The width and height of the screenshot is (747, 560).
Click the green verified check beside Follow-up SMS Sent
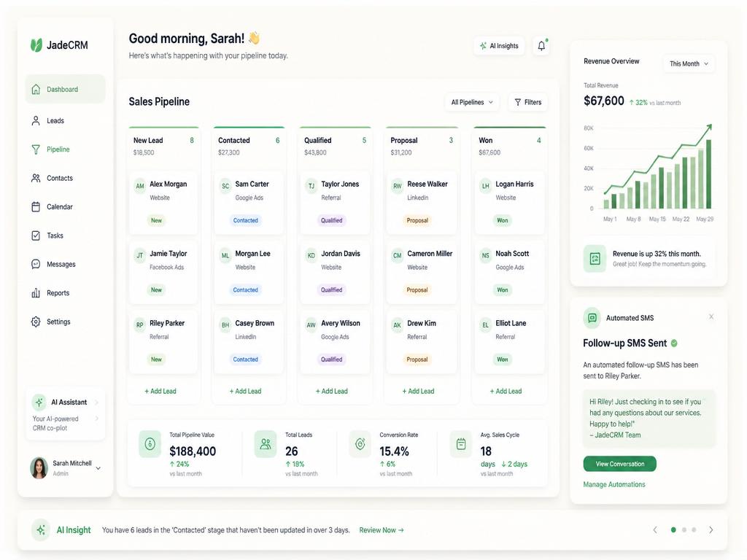tap(674, 343)
